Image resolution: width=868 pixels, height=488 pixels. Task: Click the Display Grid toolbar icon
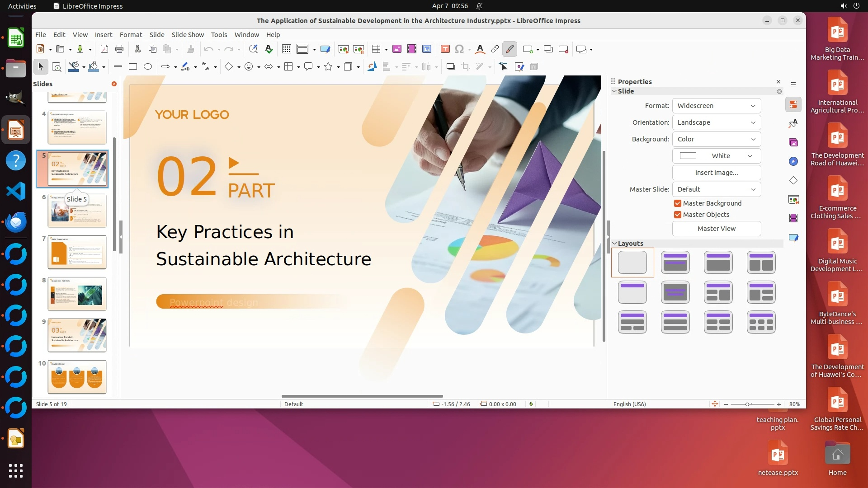286,49
